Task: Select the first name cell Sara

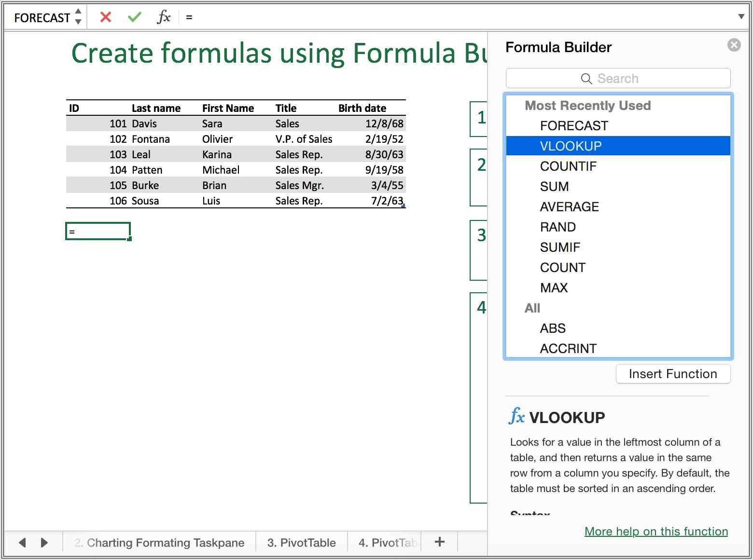Action: click(212, 123)
